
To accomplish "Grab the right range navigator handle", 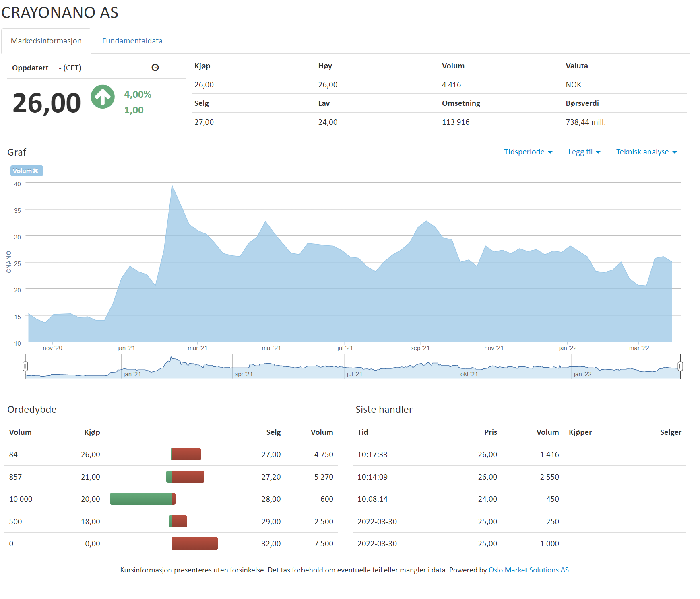I will 680,366.
